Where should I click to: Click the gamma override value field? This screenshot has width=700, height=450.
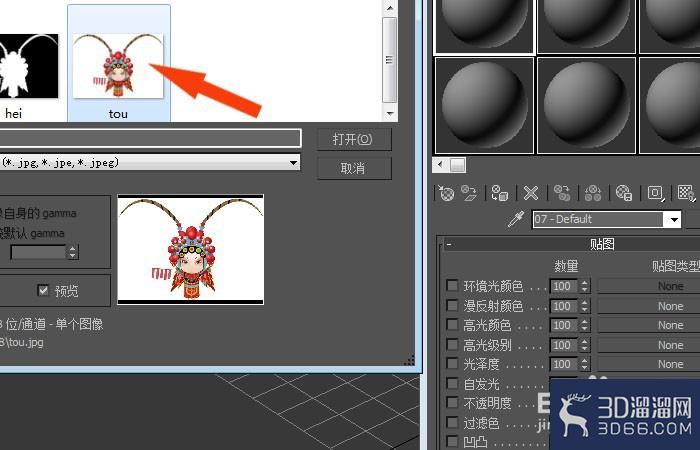(x=38, y=252)
